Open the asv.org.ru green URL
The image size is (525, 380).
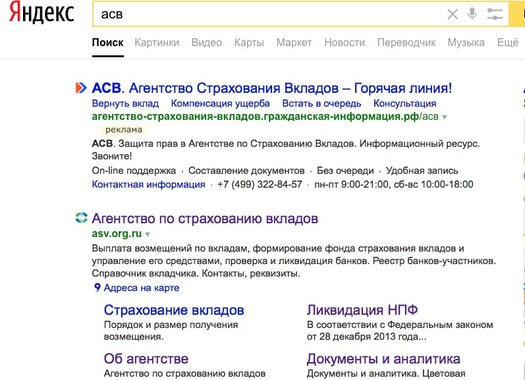click(x=117, y=233)
